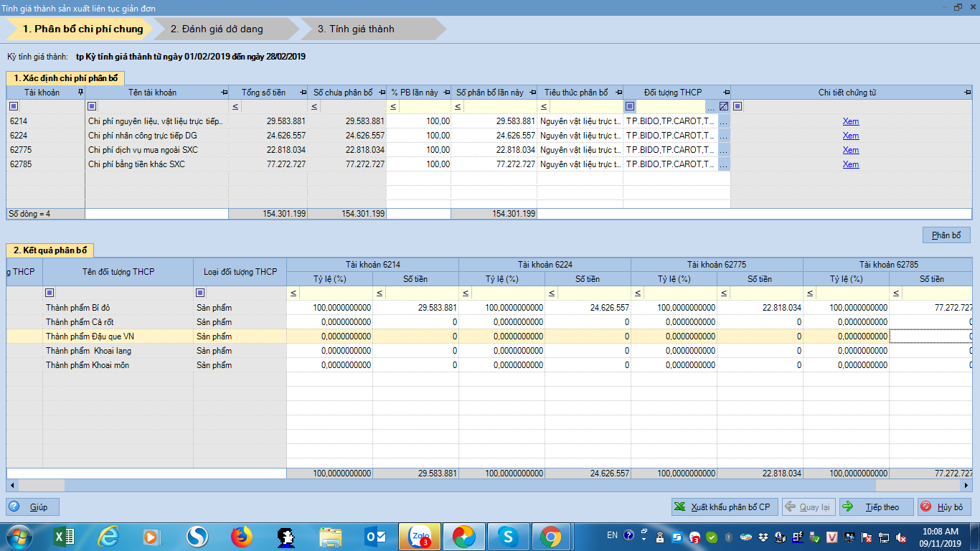Viewport: 980px width, 551px height.
Task: Open Excel from the Windows taskbar
Action: (x=65, y=536)
